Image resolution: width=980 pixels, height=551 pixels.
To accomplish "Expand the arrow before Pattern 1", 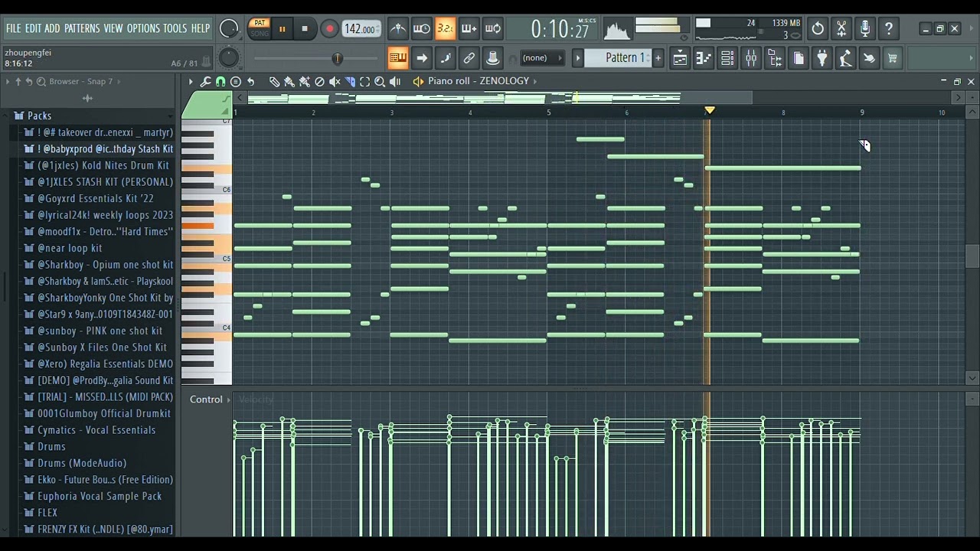I will pyautogui.click(x=578, y=58).
